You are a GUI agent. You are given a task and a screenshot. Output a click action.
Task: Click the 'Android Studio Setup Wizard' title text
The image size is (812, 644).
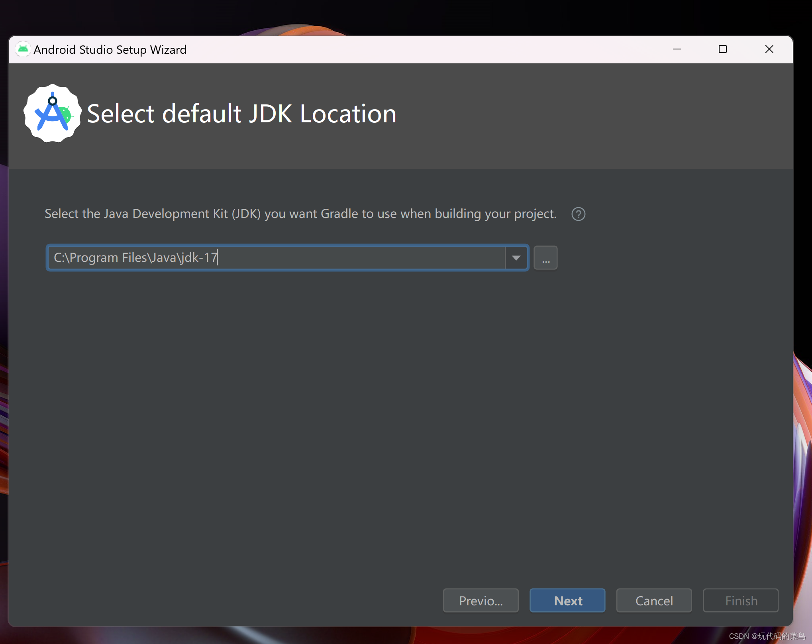coord(110,50)
